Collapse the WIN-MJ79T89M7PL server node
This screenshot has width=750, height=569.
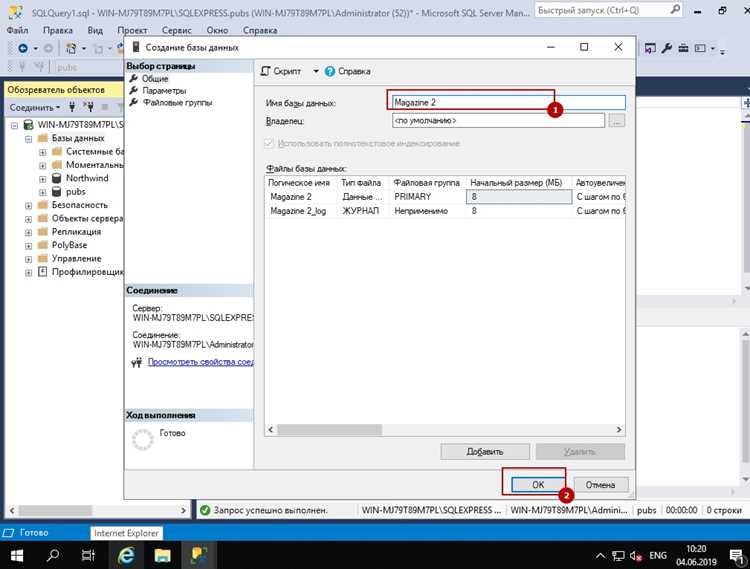(14, 125)
